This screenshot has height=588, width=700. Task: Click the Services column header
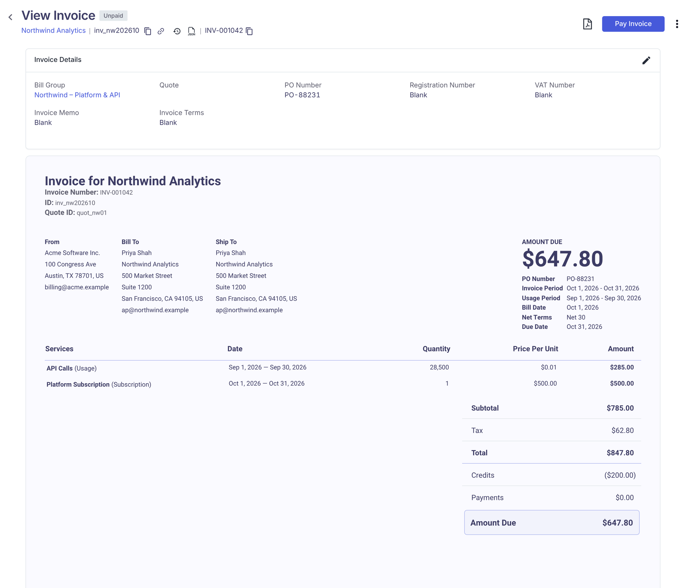pyautogui.click(x=59, y=349)
